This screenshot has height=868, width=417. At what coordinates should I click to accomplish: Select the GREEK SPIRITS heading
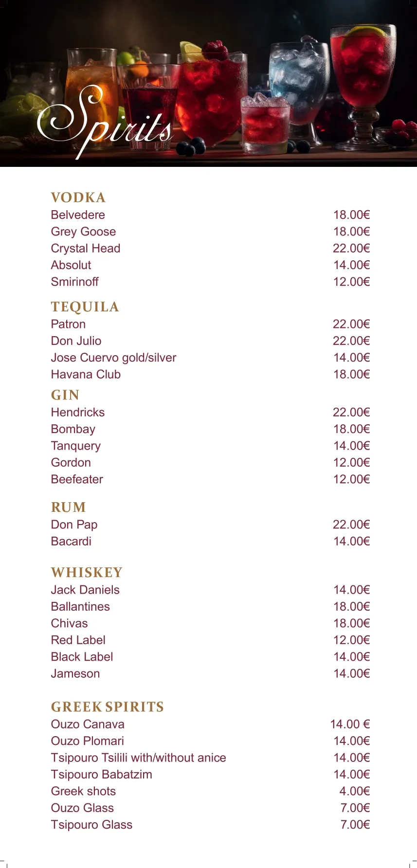tap(108, 707)
